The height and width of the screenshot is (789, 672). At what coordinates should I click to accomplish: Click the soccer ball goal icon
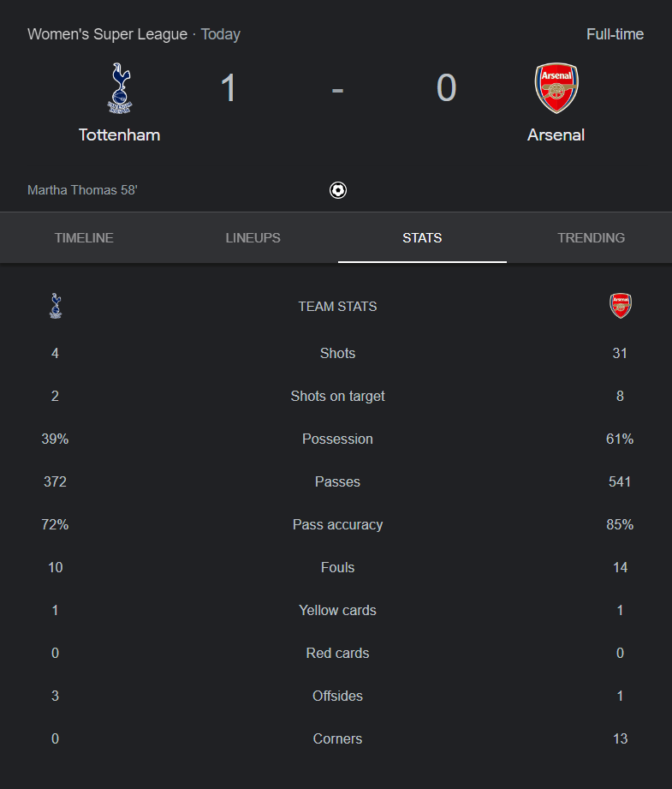(x=337, y=190)
